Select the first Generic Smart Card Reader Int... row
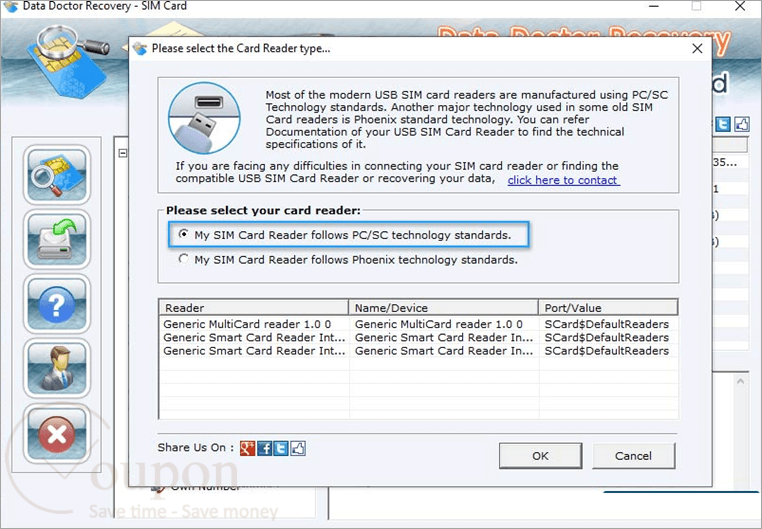Viewport: 762px width, 529px height. click(418, 337)
